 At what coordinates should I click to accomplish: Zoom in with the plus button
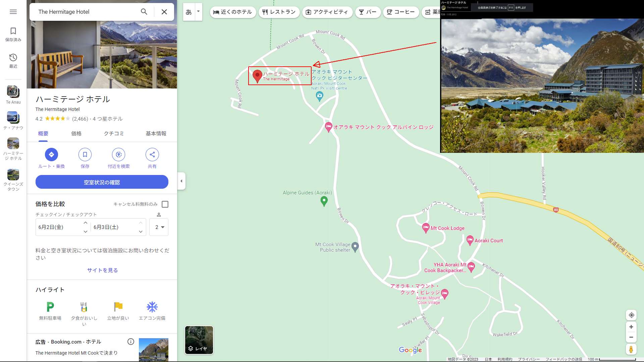pos(631,327)
